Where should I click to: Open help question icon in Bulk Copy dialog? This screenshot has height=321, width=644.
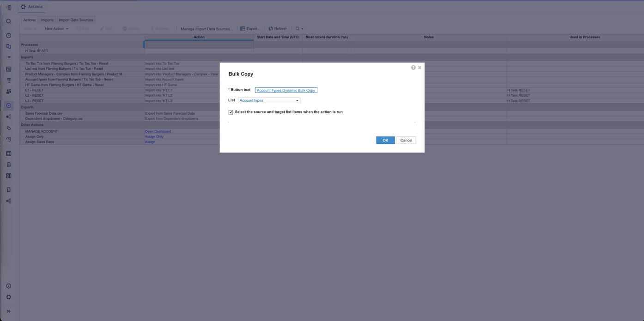[x=413, y=68]
